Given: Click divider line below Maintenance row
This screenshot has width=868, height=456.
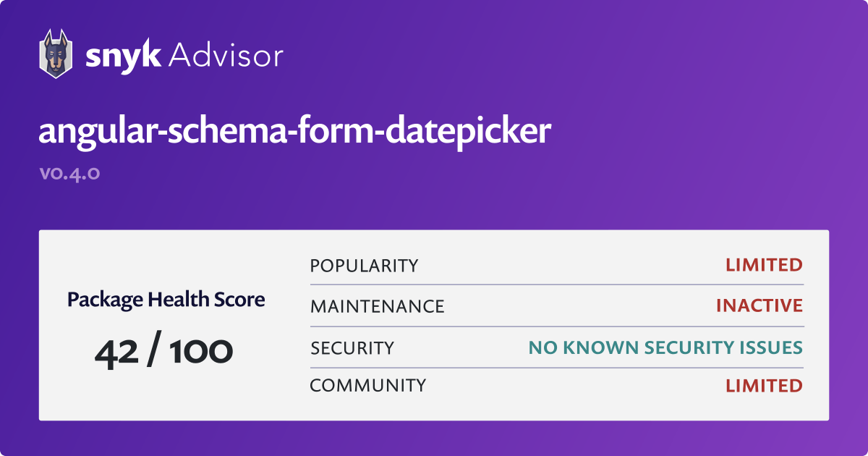Looking at the screenshot, I should pos(556,326).
